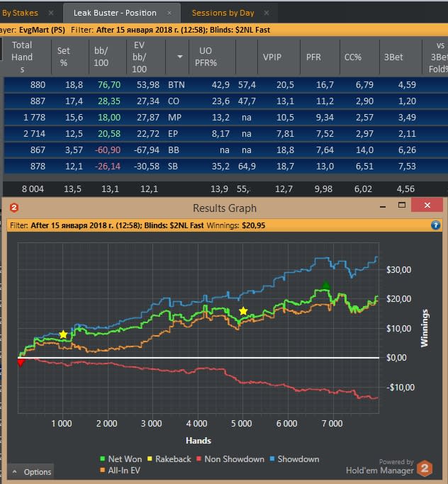
Task: Close the Leak Buster - Position tab
Action: (x=169, y=13)
